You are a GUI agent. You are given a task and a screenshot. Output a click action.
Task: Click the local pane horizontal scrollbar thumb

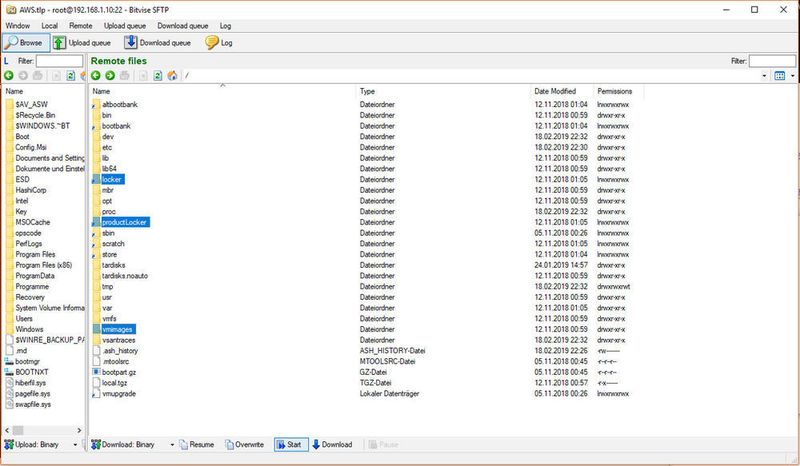pos(18,431)
